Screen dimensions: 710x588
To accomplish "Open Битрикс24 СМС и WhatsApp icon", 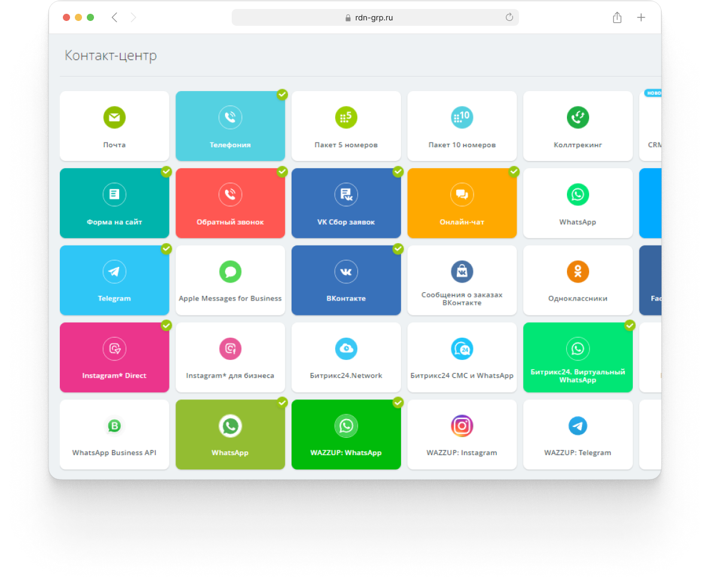I will (x=462, y=349).
